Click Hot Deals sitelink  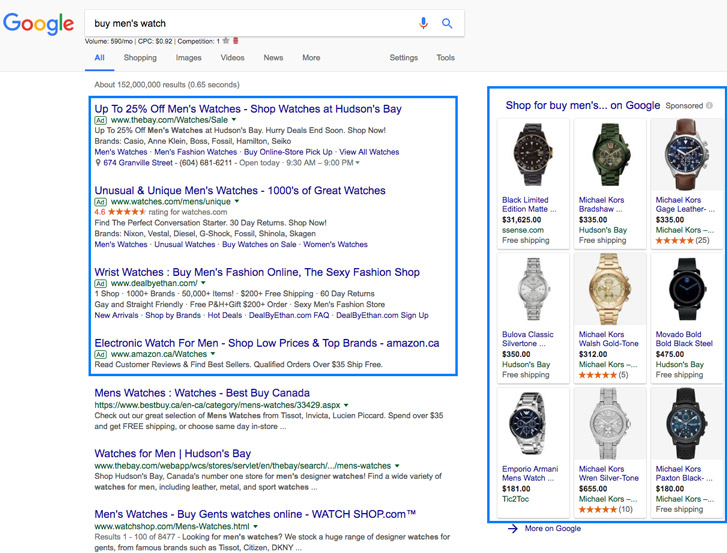pyautogui.click(x=225, y=315)
